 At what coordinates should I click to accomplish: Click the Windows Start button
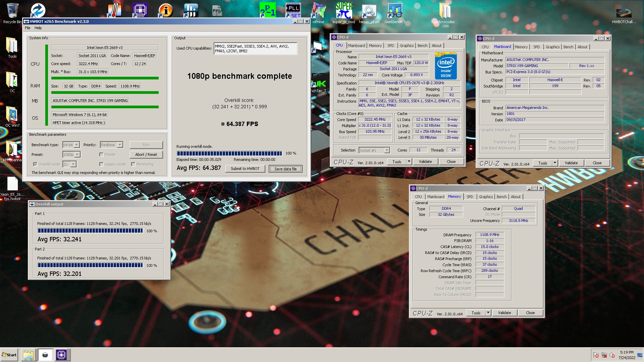click(9, 355)
